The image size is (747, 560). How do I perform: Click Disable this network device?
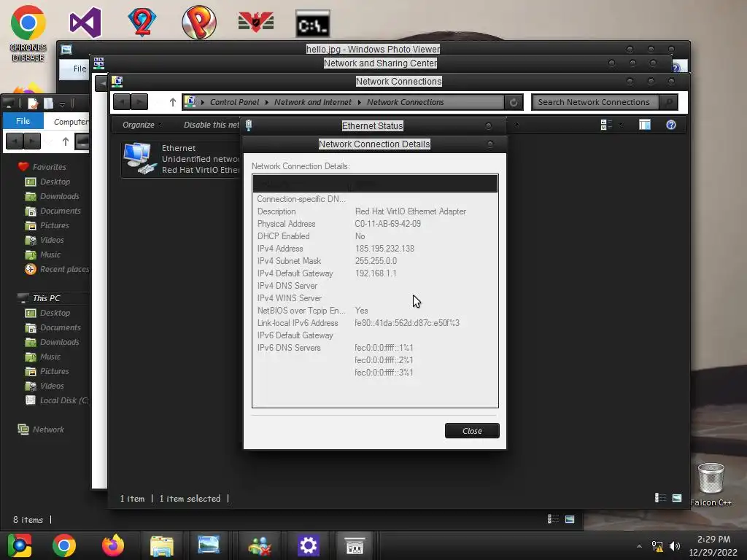point(212,125)
